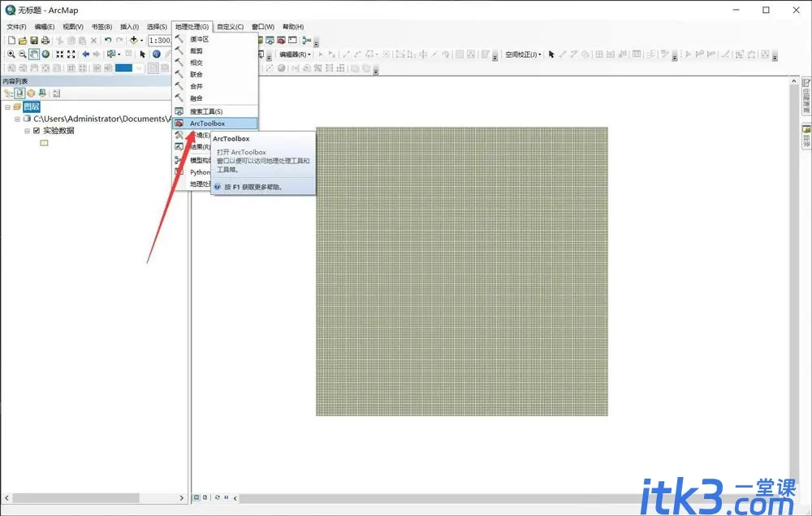
Task: Click the Add Data toolbar icon
Action: pos(134,41)
